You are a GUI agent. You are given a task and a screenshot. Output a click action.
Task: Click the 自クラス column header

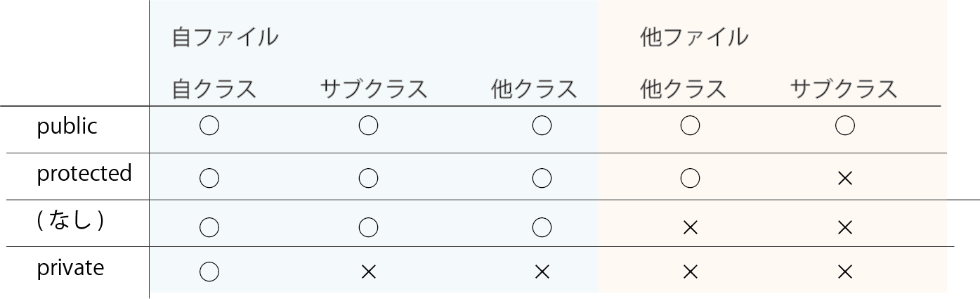[x=214, y=89]
